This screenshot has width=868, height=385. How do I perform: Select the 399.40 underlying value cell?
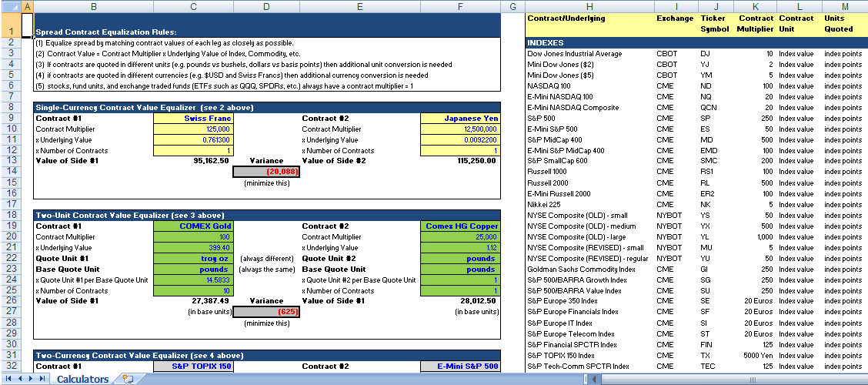pos(193,248)
